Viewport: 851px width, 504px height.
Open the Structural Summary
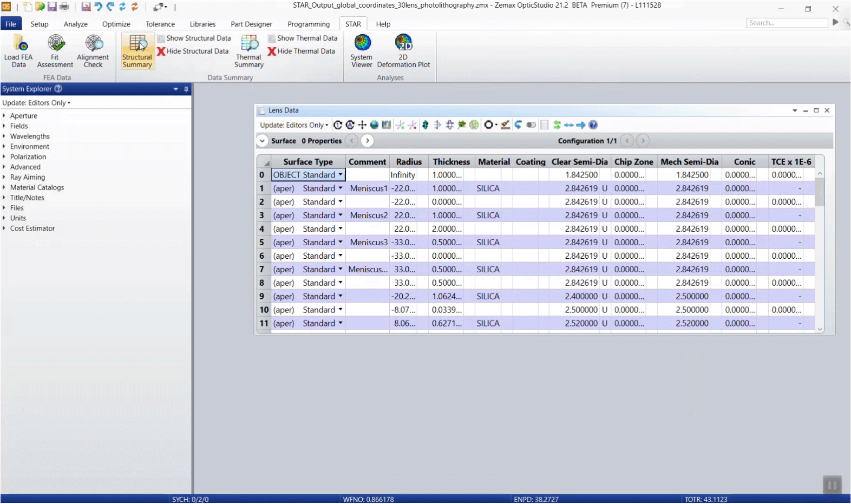coord(137,51)
